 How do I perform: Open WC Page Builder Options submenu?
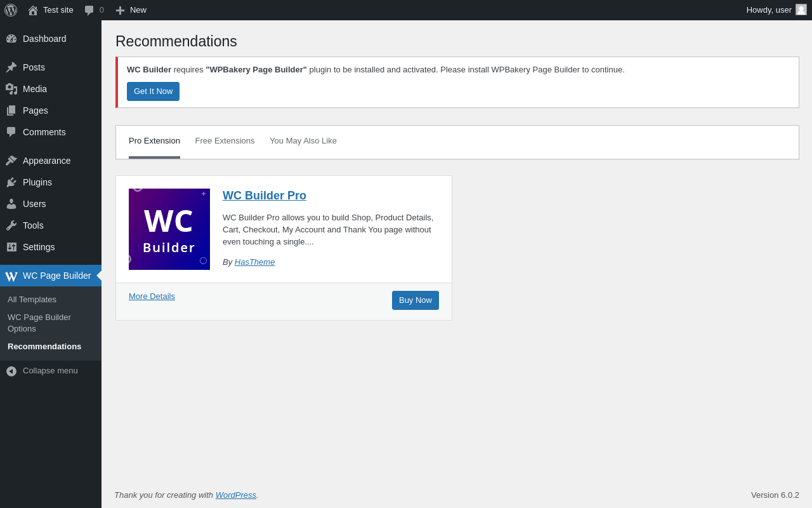(39, 323)
